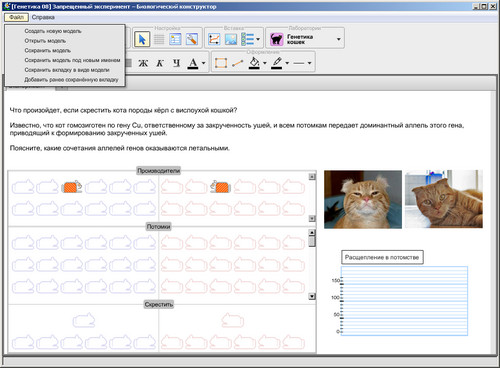Click the insert chart icon
This screenshot has width=500, height=368.
pyautogui.click(x=214, y=39)
